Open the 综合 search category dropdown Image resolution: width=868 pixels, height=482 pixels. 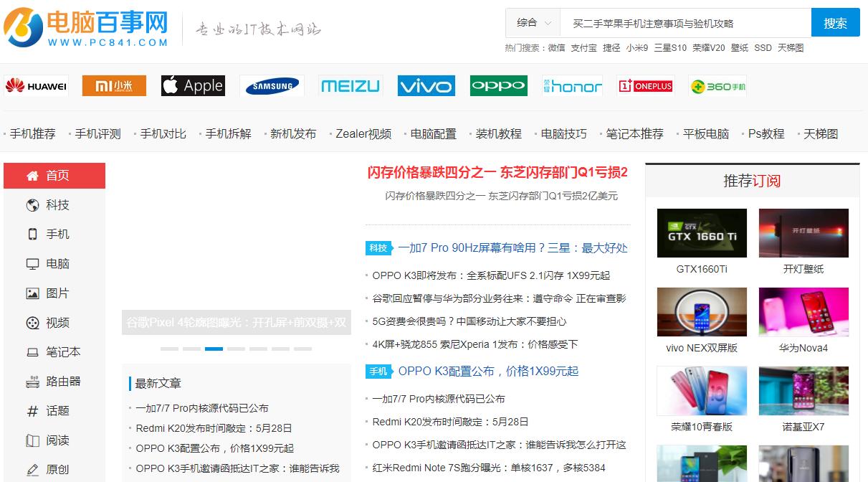pos(533,23)
